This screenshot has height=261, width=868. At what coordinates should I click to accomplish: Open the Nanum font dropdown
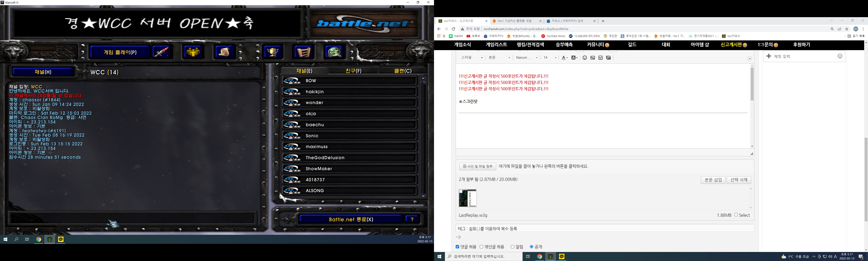pyautogui.click(x=526, y=58)
